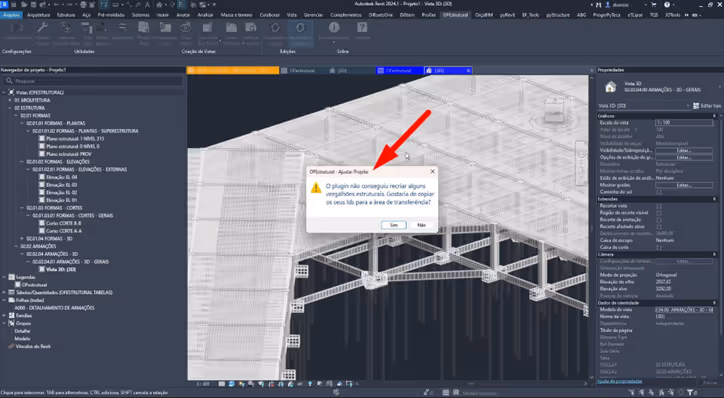
Task: Open the Arquivo menu tab
Action: point(11,15)
